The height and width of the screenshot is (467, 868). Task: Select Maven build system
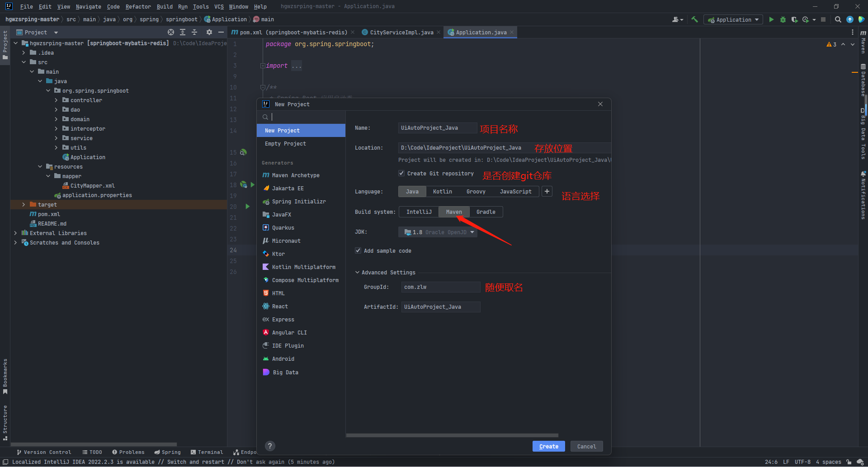point(454,212)
